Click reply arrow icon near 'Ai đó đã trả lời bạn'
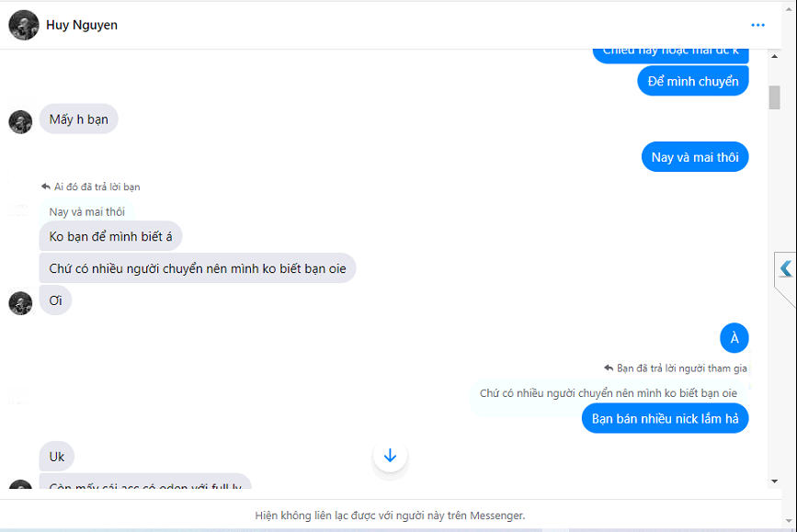 pyautogui.click(x=46, y=187)
